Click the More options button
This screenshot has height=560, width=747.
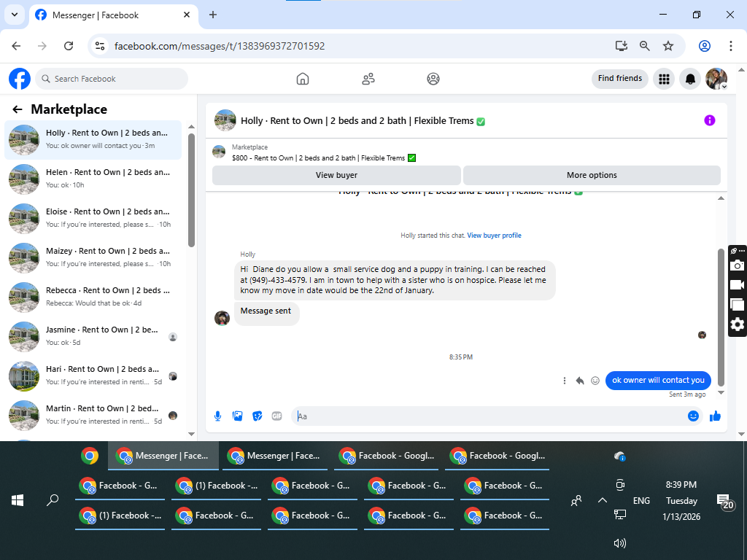(592, 175)
